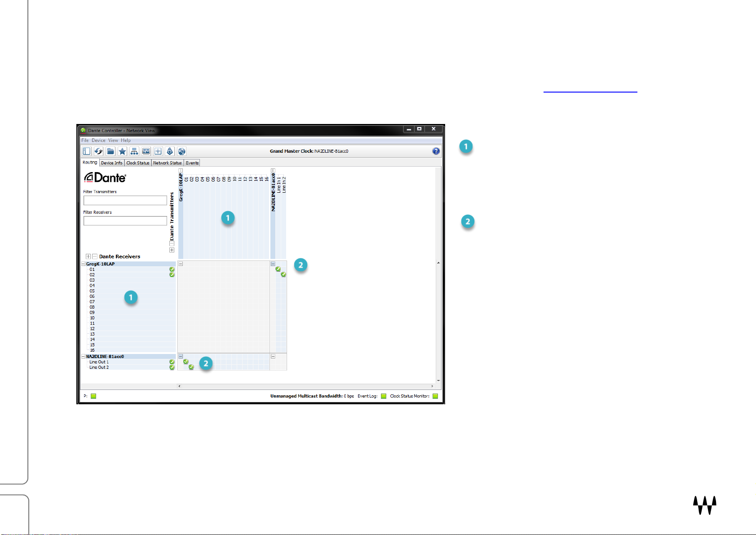Open the Device menu

tap(98, 140)
